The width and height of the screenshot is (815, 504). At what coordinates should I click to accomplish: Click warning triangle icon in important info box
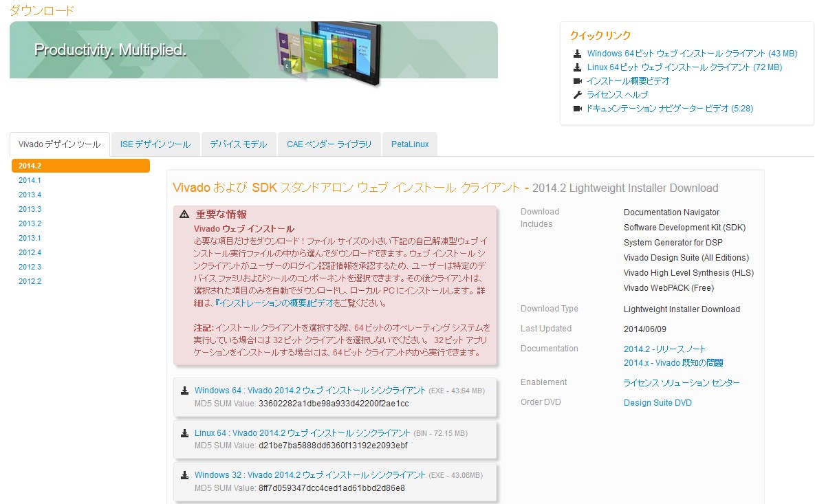click(184, 214)
